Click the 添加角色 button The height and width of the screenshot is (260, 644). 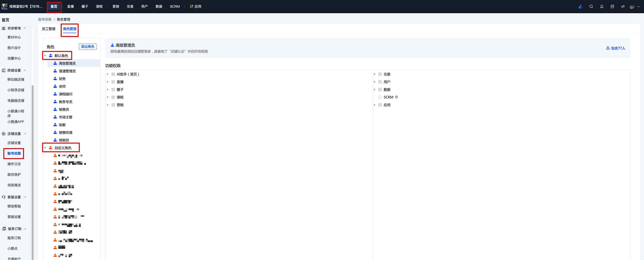pos(88,47)
